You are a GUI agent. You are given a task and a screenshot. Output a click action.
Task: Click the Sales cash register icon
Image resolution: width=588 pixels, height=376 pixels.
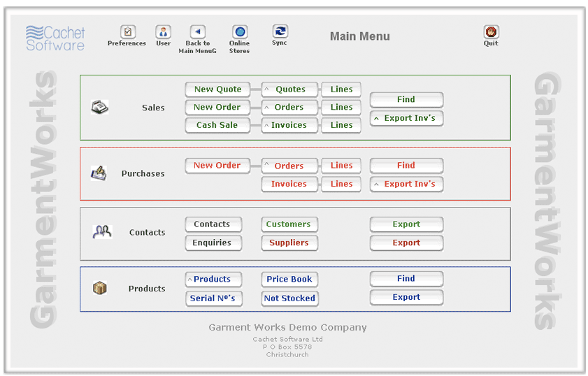(100, 107)
